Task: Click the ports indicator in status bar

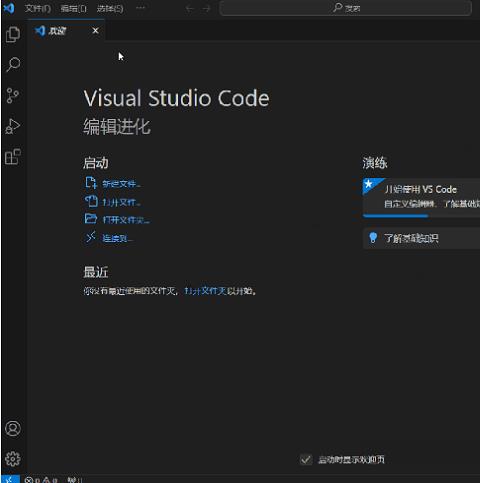Action: (x=74, y=480)
